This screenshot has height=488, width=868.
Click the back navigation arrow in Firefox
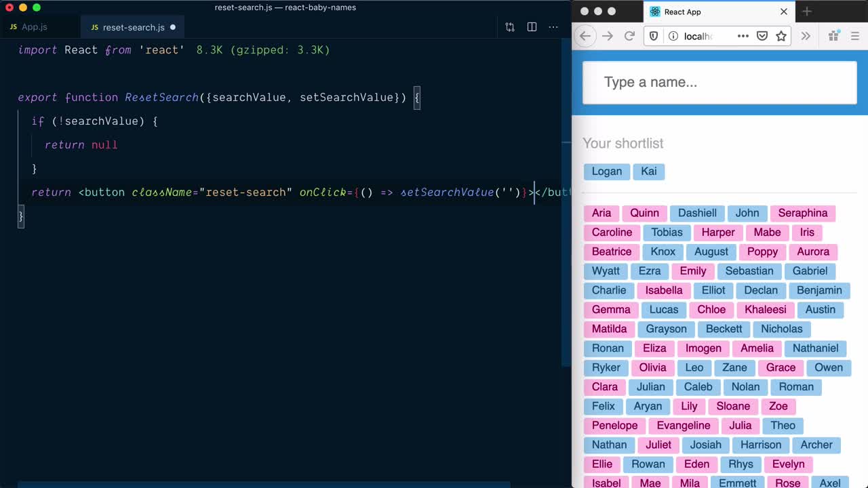[x=585, y=36]
